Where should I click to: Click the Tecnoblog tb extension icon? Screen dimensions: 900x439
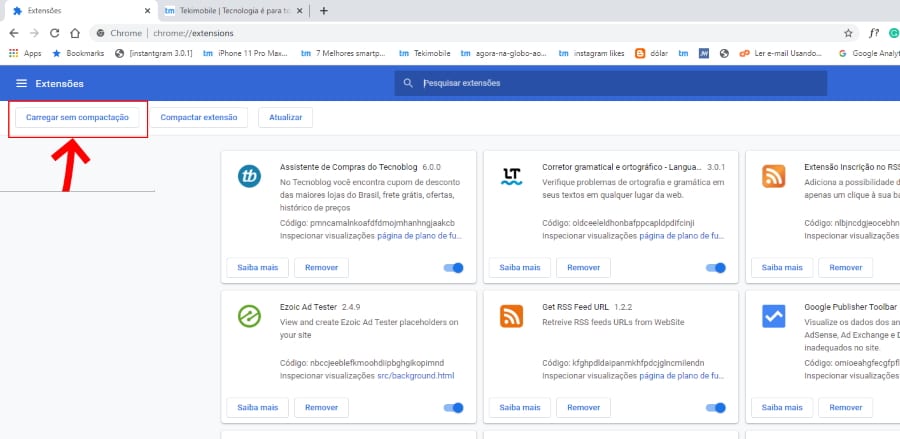click(249, 176)
